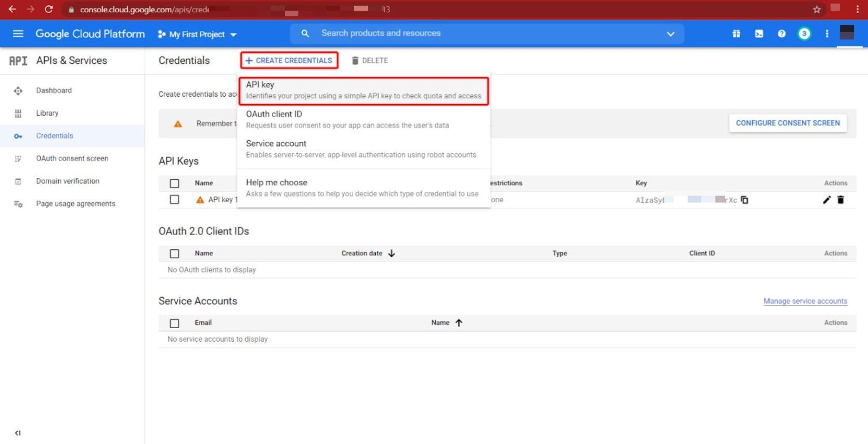This screenshot has width=868, height=444.
Task: Sort by Creation date using the arrow
Action: (392, 253)
